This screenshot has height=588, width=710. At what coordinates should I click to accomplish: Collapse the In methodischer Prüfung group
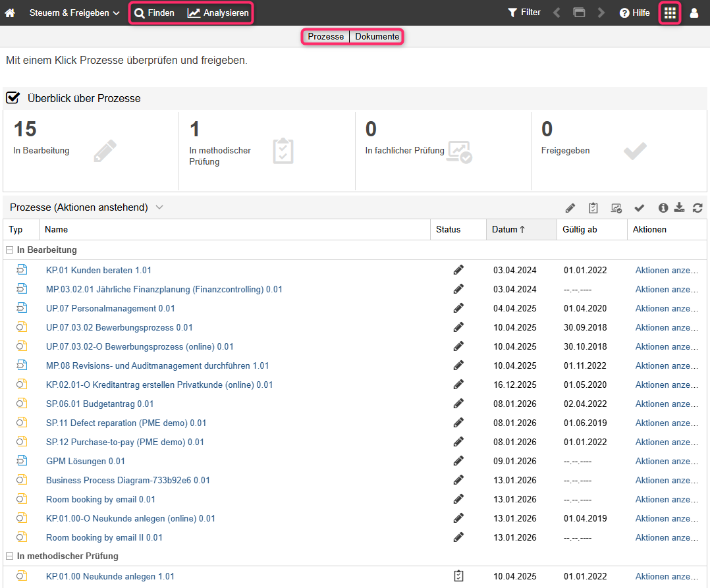point(9,556)
